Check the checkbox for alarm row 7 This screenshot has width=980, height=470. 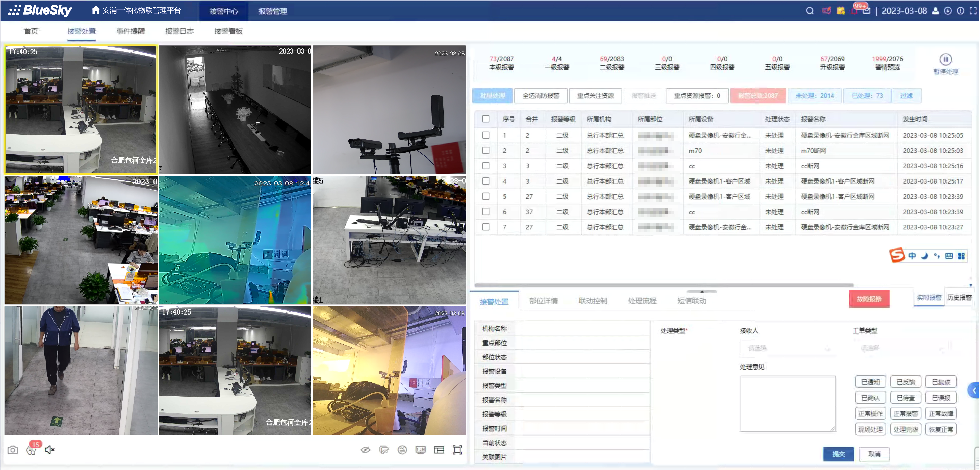coord(486,227)
